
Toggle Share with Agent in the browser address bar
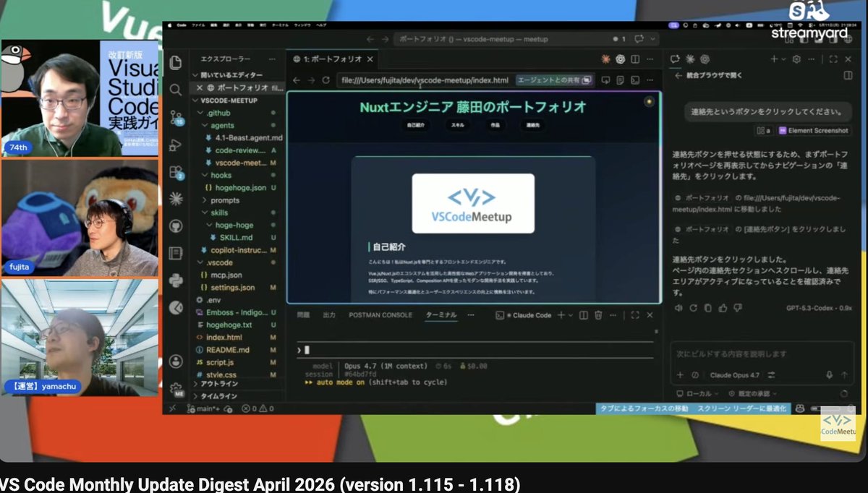click(x=554, y=80)
